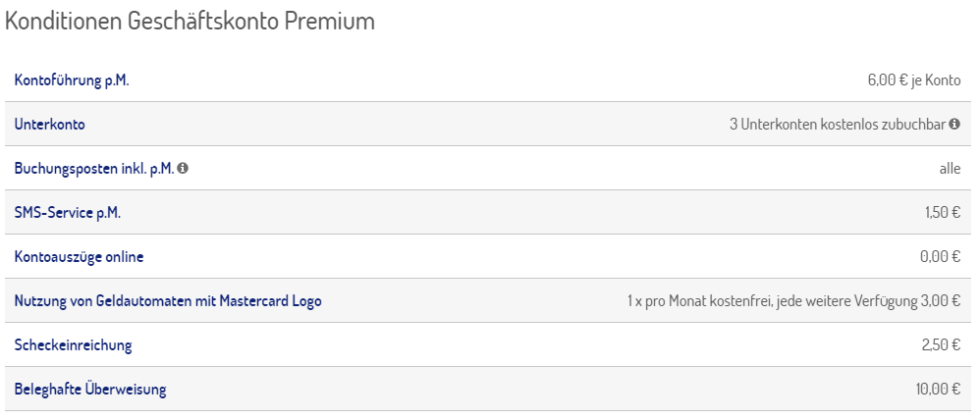Click the Beleghafte Überweisung label

point(90,390)
